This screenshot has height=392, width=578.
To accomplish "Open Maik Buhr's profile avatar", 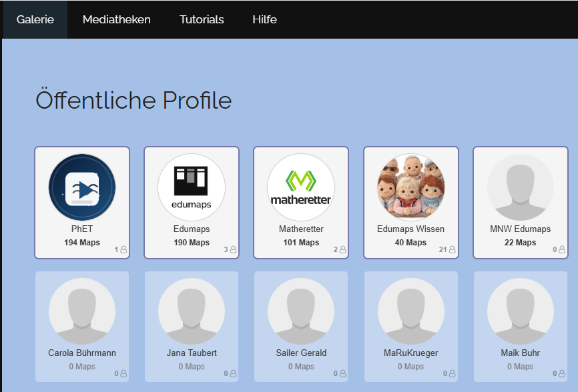I will coord(520,311).
